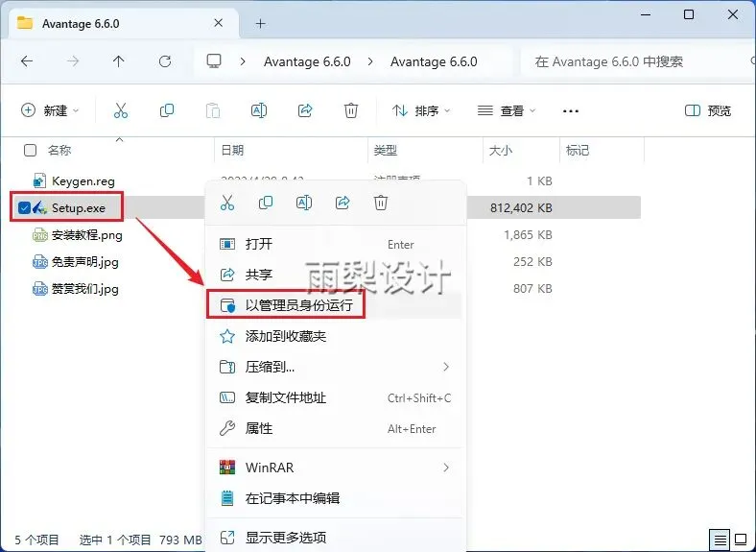Image resolution: width=756 pixels, height=552 pixels.
Task: Switch to large icons view in status bar
Action: point(741,540)
